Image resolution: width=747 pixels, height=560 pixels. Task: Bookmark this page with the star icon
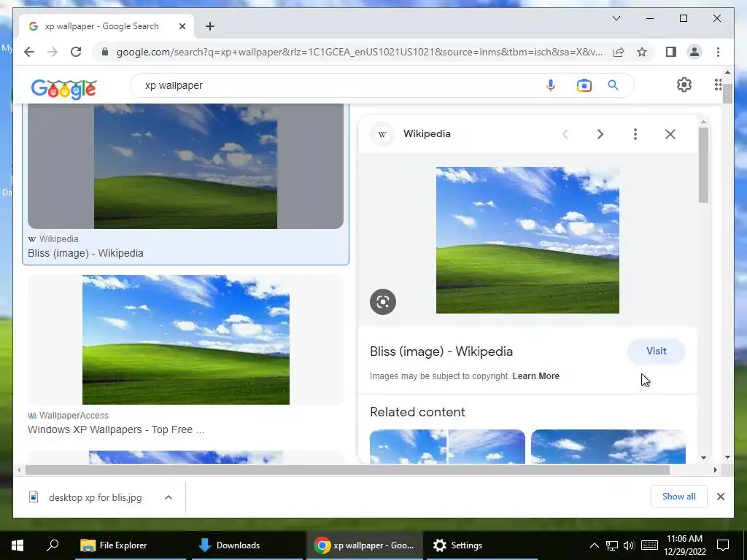tap(642, 52)
